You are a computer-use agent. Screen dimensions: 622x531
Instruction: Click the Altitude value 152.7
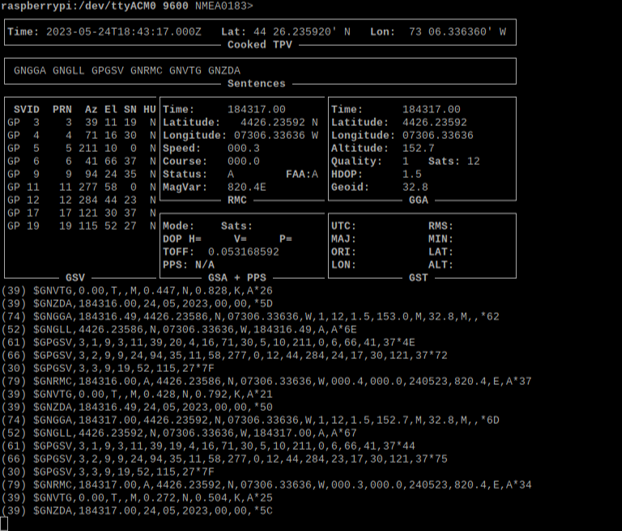click(420, 147)
